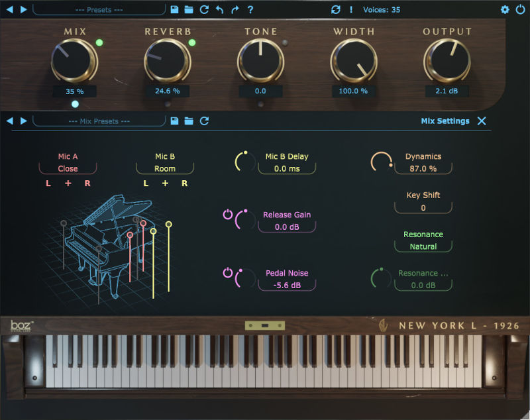Screen dimensions: 530x420
Task: Click the Key Shift value field
Action: point(423,207)
